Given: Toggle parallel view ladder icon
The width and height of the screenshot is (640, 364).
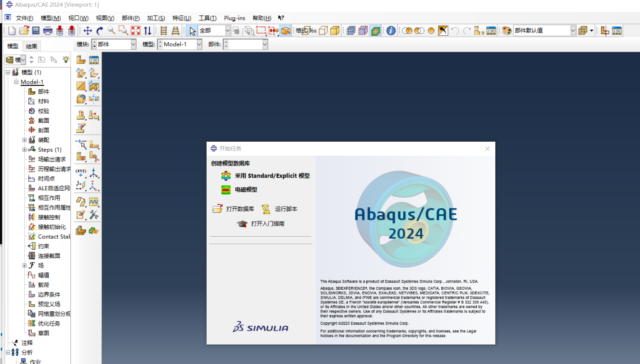Looking at the screenshot, I should tap(164, 31).
